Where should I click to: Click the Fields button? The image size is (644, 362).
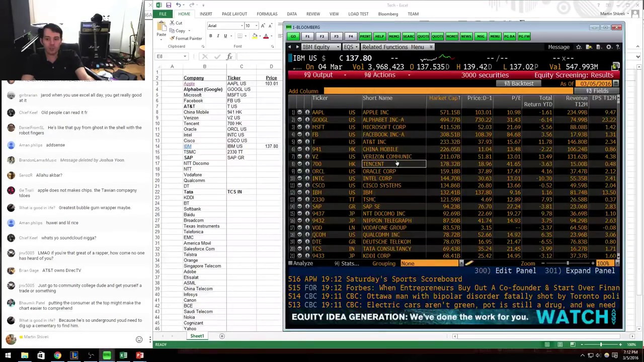[x=597, y=91]
